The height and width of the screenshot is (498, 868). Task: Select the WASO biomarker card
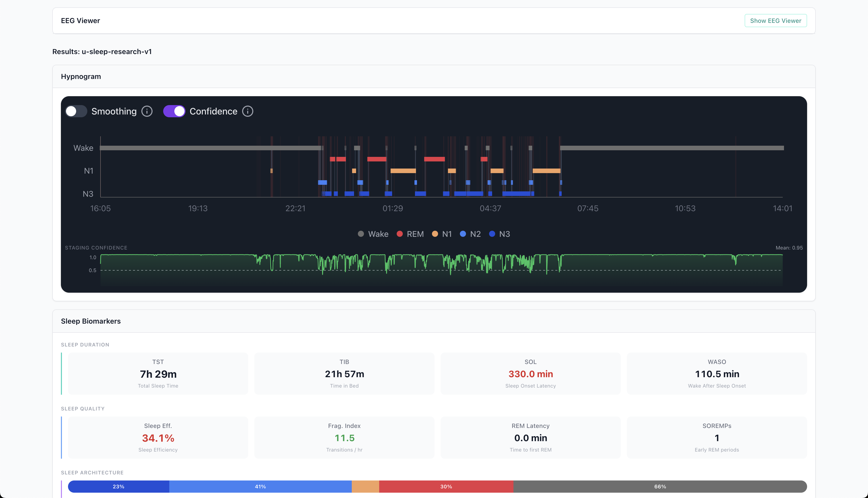pos(717,374)
